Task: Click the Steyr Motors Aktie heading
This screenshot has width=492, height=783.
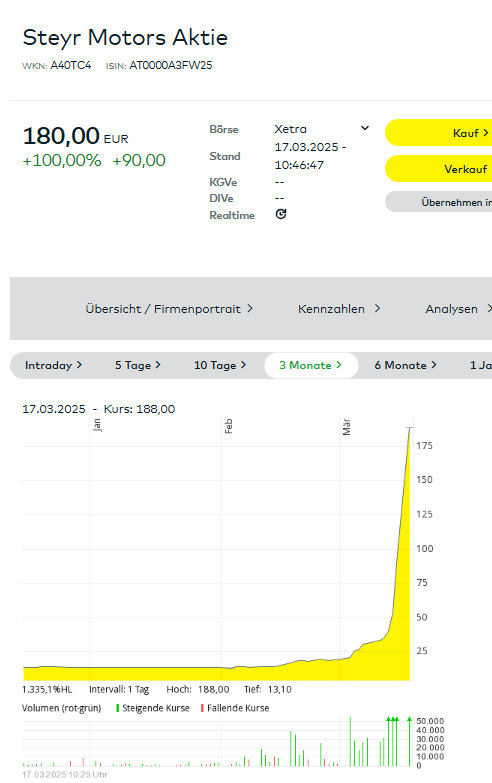Action: click(125, 37)
